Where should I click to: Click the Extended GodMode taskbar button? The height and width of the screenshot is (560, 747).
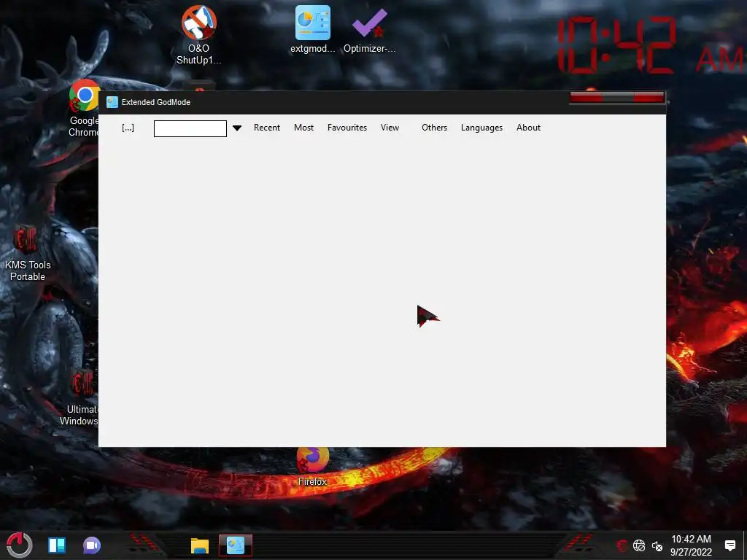(236, 545)
